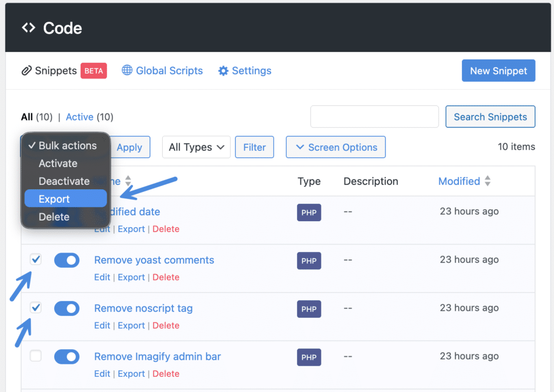Viewport: 554px width, 392px height.
Task: Click the sort arrows next to Modified
Action: tap(487, 181)
